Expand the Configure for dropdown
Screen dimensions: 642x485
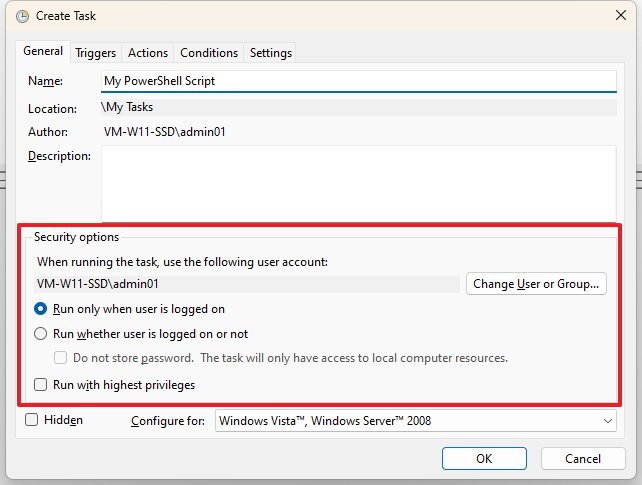coord(416,422)
